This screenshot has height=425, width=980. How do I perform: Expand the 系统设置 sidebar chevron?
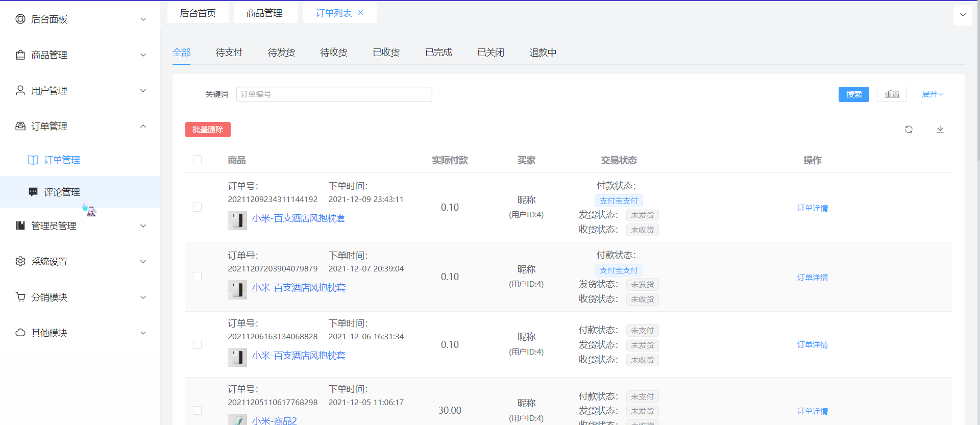point(143,261)
